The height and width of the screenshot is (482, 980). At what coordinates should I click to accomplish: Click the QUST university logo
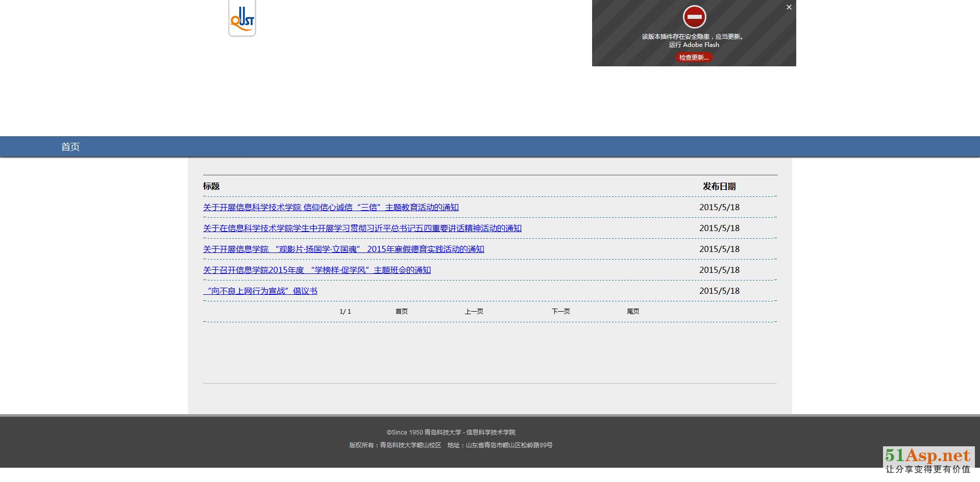242,18
